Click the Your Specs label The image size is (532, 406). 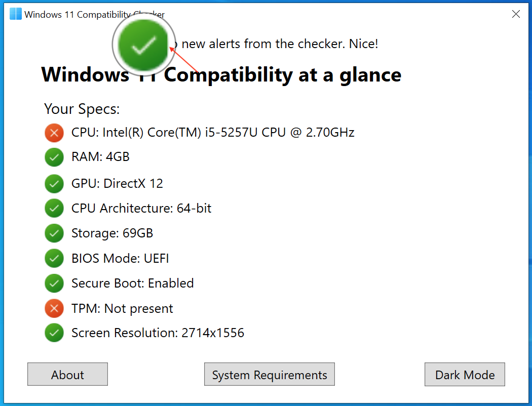click(82, 108)
